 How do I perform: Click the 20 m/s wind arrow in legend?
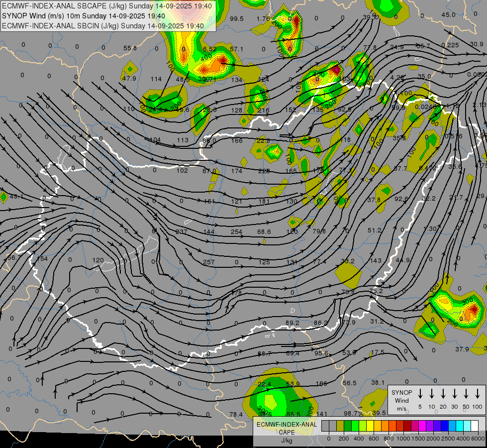443,394
